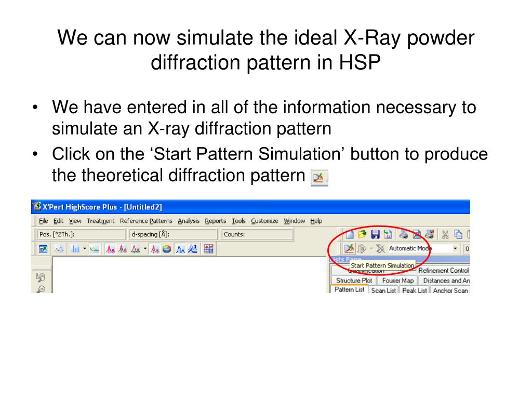Click the Print icon
Viewport: 532px width, 399px height.
pos(403,234)
